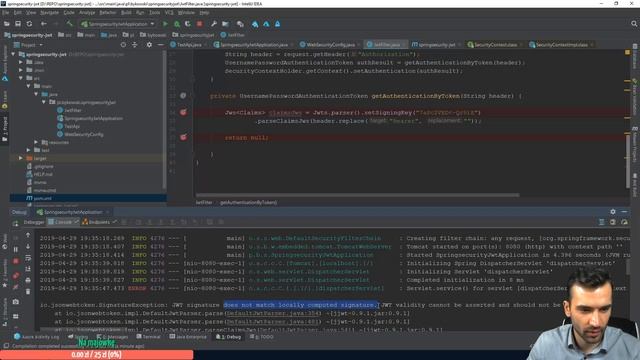Open Settings via wrench icon
Screen dimensions: 640x360
pyautogui.click(x=213, y=24)
